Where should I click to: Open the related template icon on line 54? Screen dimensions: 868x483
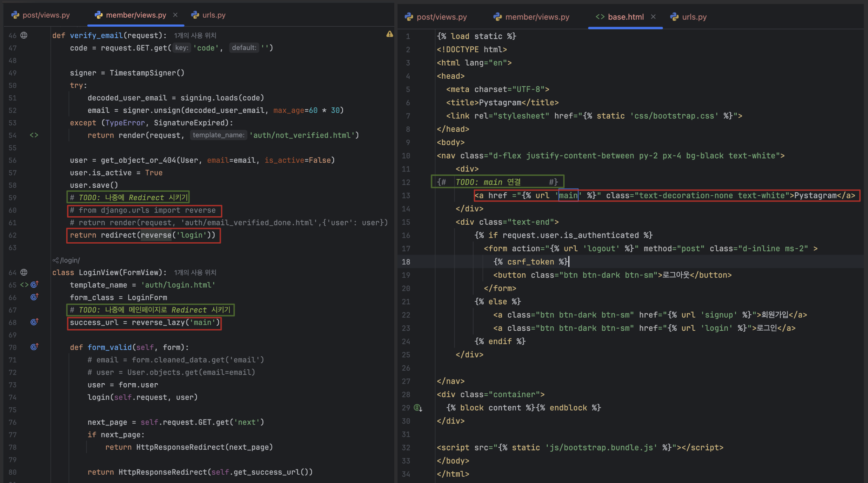[x=34, y=135]
